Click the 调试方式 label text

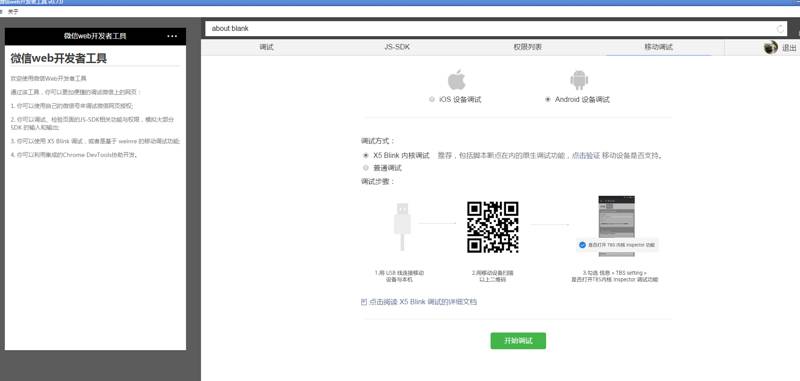point(378,141)
